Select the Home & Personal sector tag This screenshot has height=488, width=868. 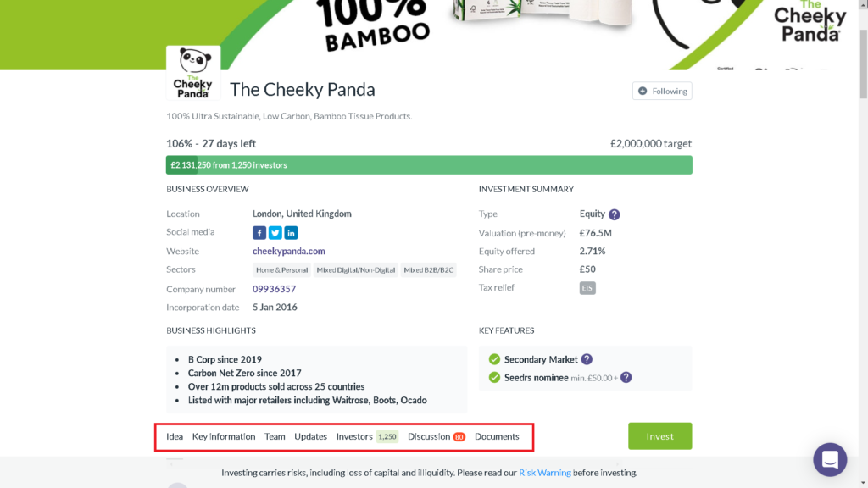281,269
